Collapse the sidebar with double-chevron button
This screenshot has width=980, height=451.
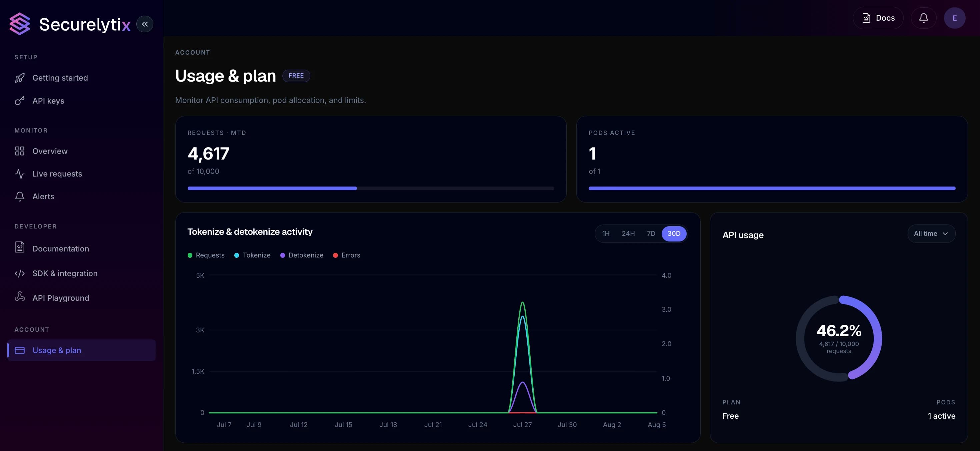tap(145, 24)
